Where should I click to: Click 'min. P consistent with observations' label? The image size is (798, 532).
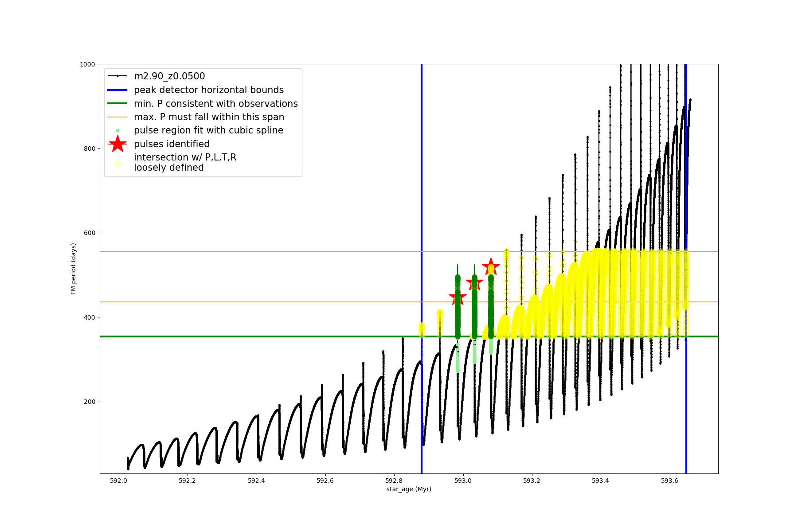(x=216, y=104)
